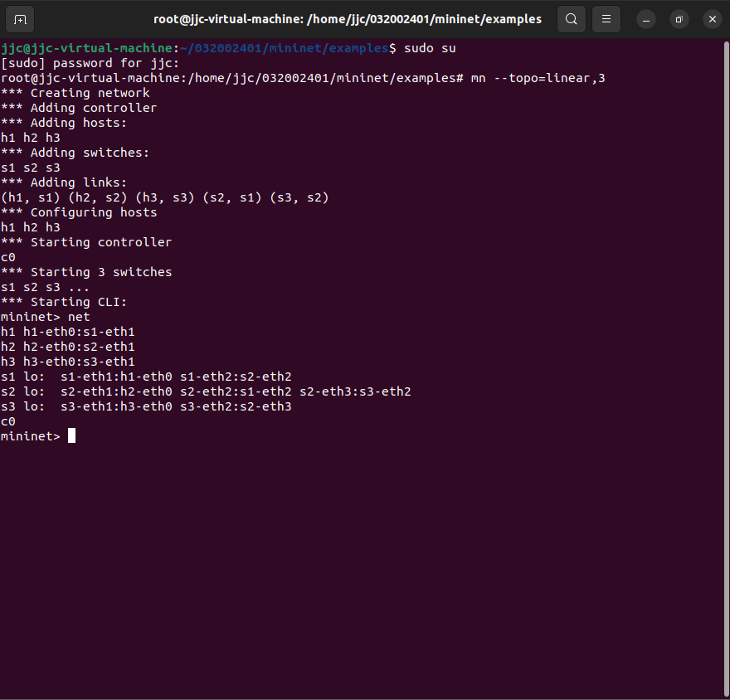This screenshot has height=700, width=730.
Task: Click the '(h1, s1)' link pair
Action: (x=31, y=197)
